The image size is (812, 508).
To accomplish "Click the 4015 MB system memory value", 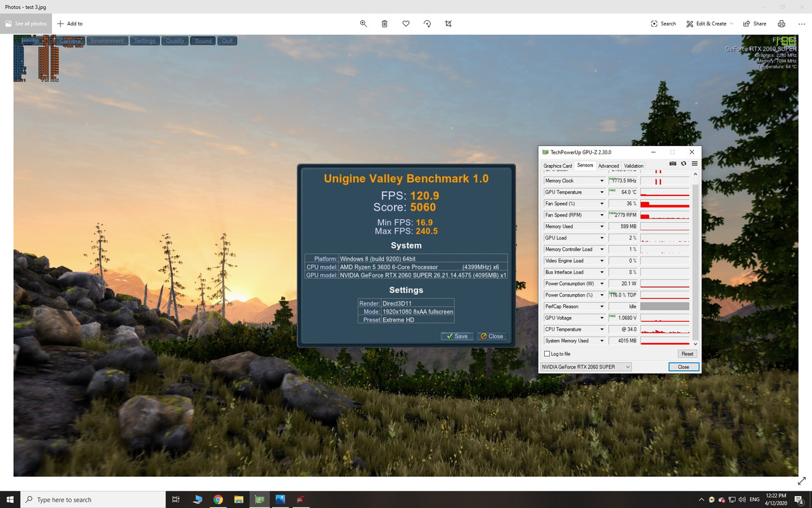I will click(627, 341).
